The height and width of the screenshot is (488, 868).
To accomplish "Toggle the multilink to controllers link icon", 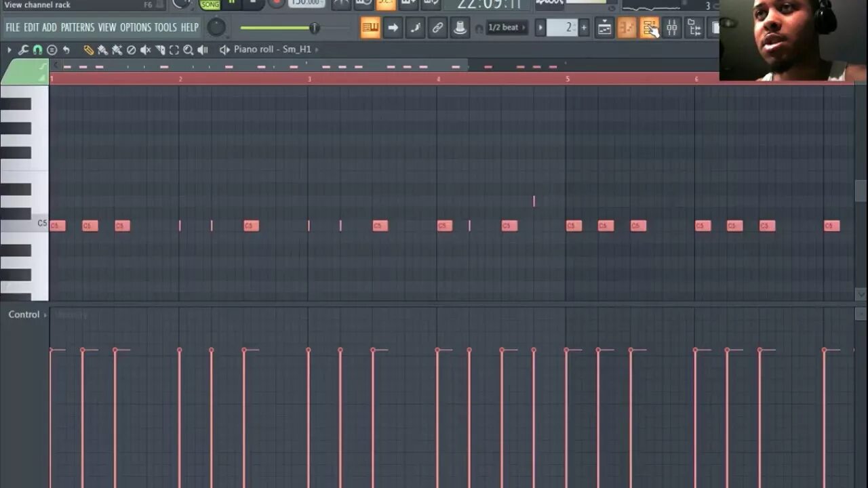I will point(437,28).
